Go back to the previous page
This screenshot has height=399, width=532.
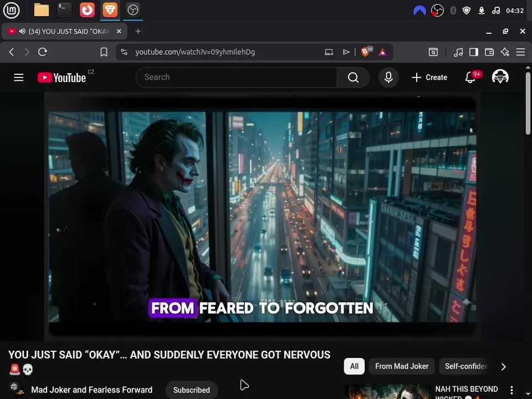[12, 52]
